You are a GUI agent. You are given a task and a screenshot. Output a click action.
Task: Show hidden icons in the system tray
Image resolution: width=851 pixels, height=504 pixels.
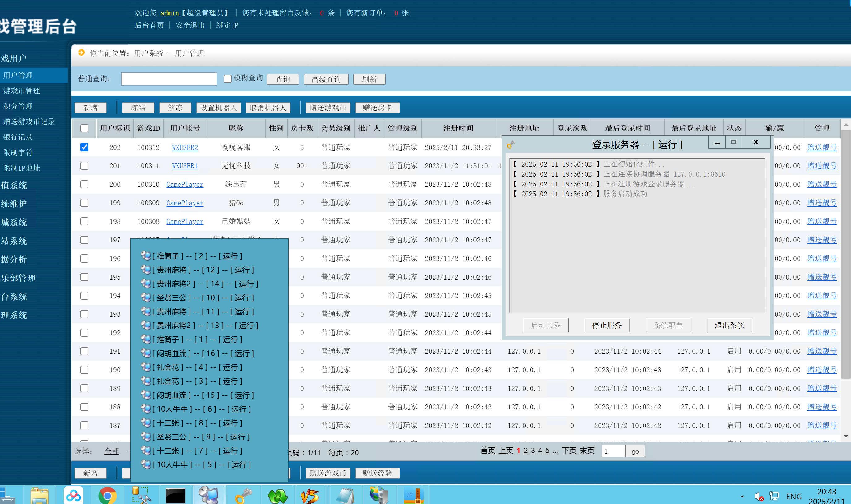pos(742,497)
